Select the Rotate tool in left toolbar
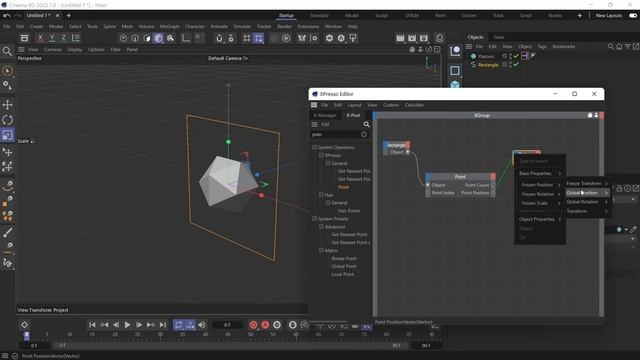Viewport: 640px width, 360px height. 7,120
